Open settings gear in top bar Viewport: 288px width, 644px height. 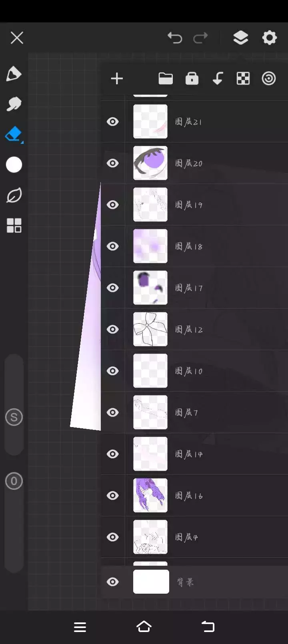269,38
